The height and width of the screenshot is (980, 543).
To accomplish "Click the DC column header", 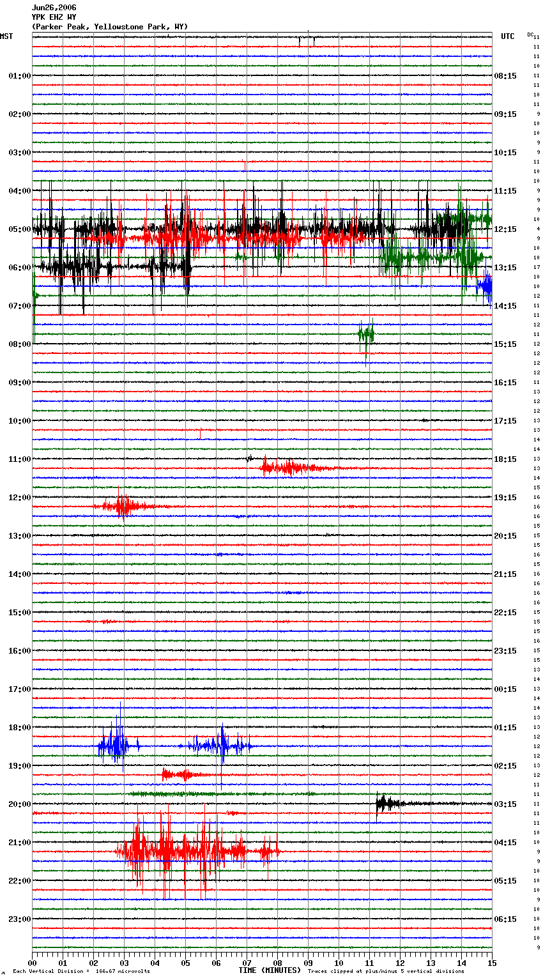I will (x=530, y=34).
